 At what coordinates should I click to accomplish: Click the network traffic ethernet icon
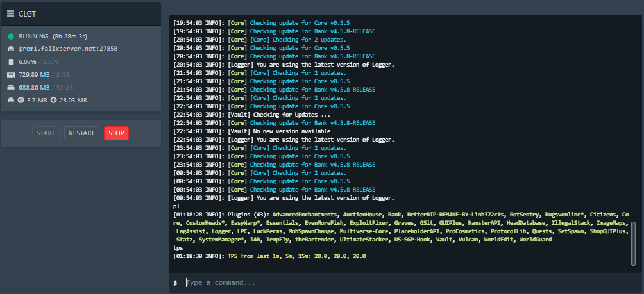coord(11,100)
